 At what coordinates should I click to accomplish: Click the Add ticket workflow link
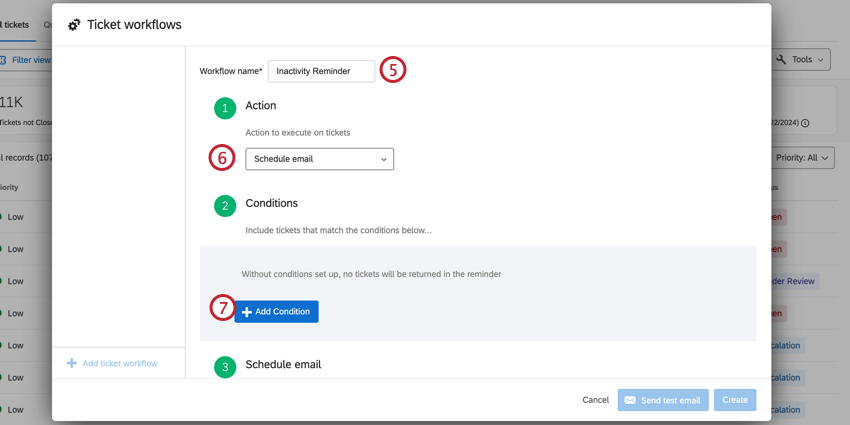[119, 363]
